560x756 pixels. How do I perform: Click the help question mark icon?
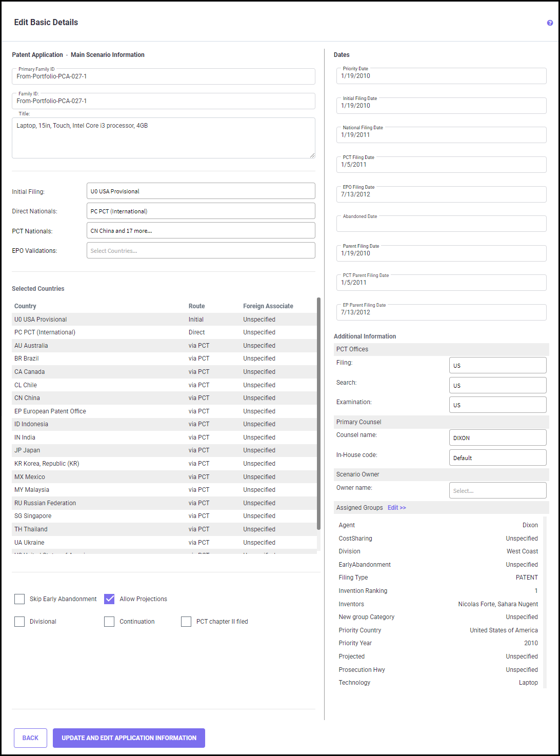tap(550, 23)
